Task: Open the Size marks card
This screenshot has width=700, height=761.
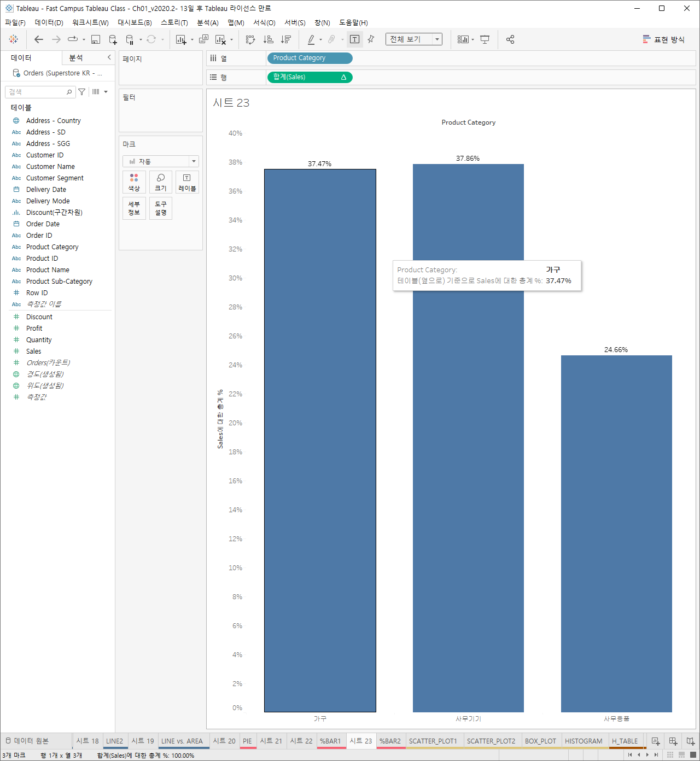Action: (x=161, y=182)
